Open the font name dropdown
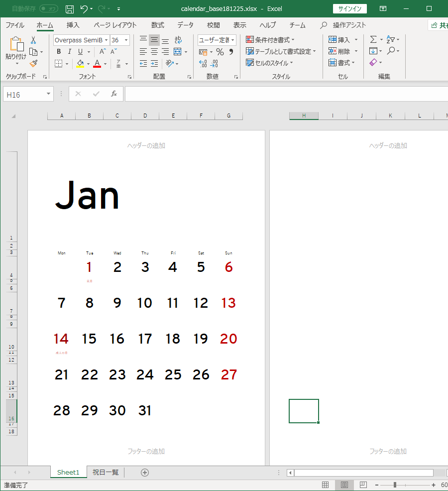This screenshot has width=448, height=491. [107, 40]
